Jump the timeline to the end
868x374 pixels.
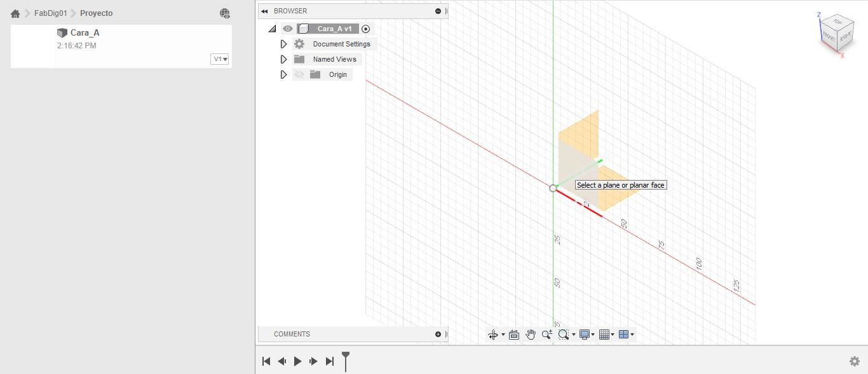pos(329,361)
